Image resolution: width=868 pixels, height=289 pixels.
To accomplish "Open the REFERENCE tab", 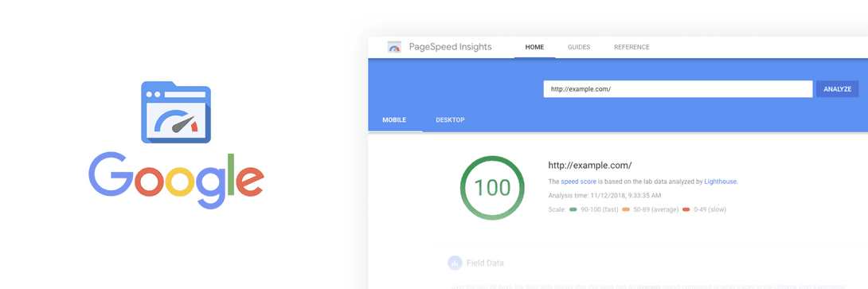I will pos(631,47).
